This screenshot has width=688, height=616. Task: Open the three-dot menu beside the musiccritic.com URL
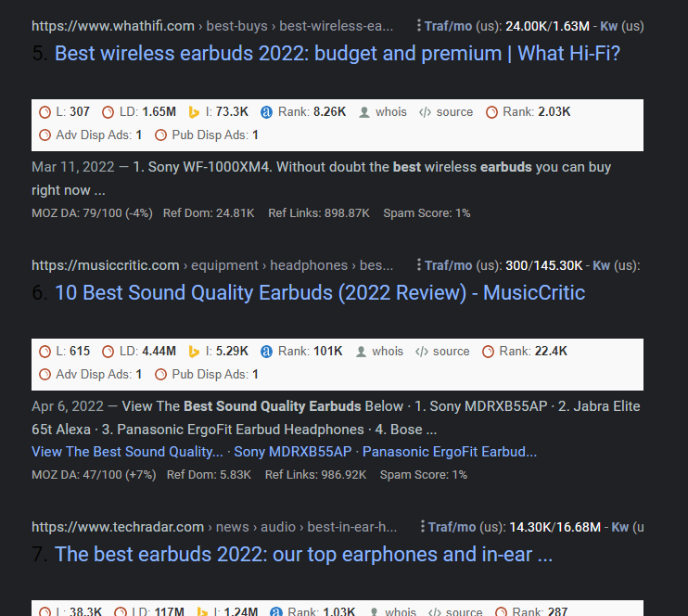coord(419,264)
